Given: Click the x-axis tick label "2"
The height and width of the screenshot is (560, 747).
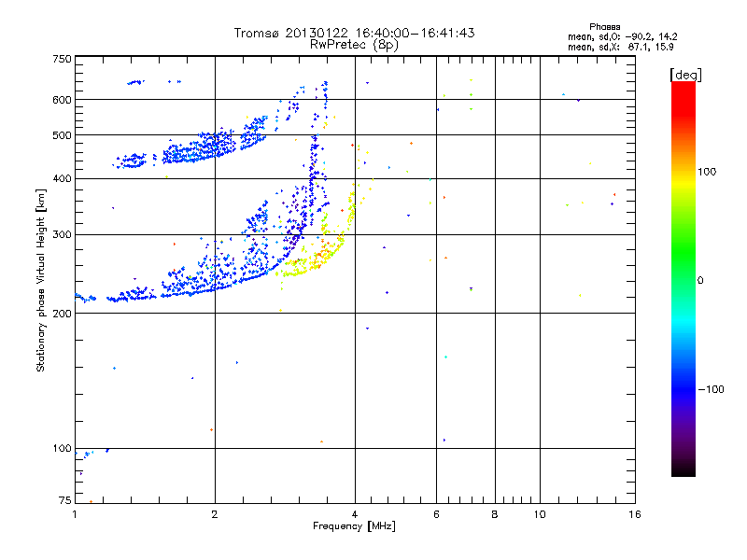Looking at the screenshot, I should pyautogui.click(x=215, y=514).
